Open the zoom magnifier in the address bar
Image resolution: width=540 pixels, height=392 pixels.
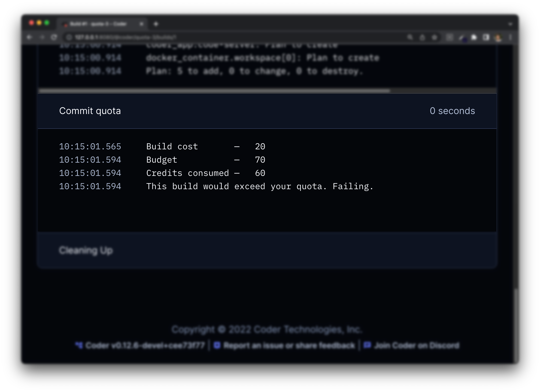(410, 37)
